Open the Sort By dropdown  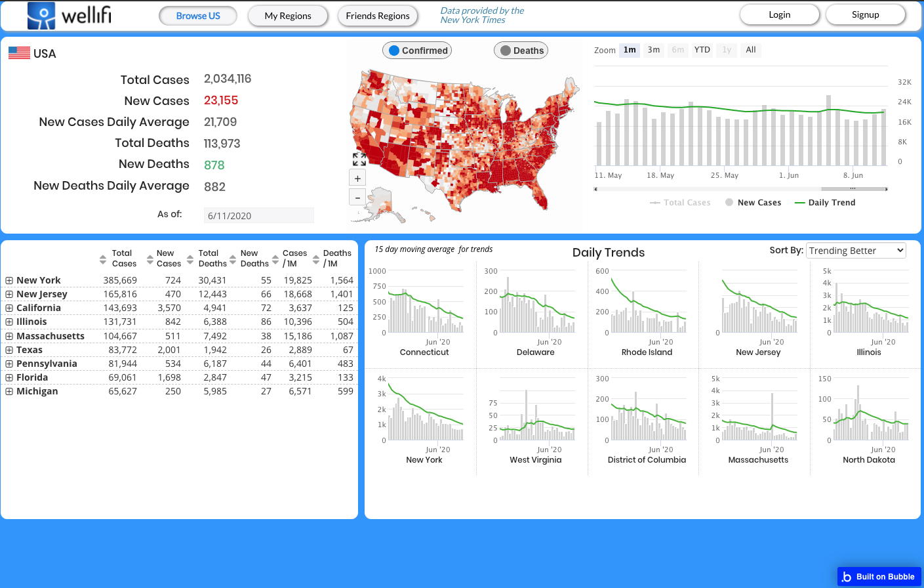[856, 250]
